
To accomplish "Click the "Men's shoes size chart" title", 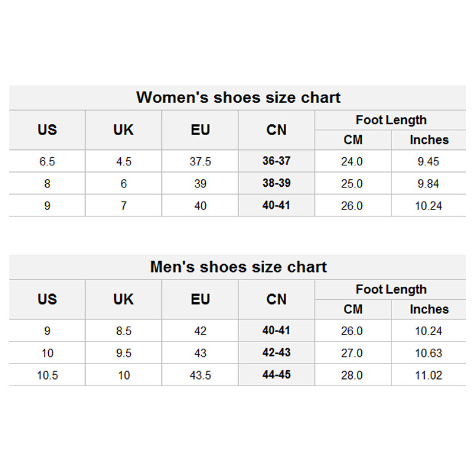I will point(238,267).
